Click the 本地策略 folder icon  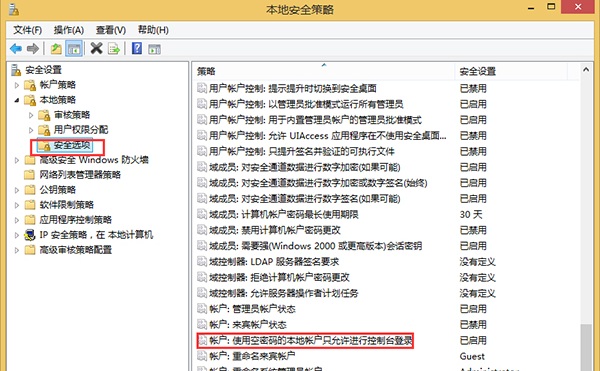pyautogui.click(x=30, y=100)
